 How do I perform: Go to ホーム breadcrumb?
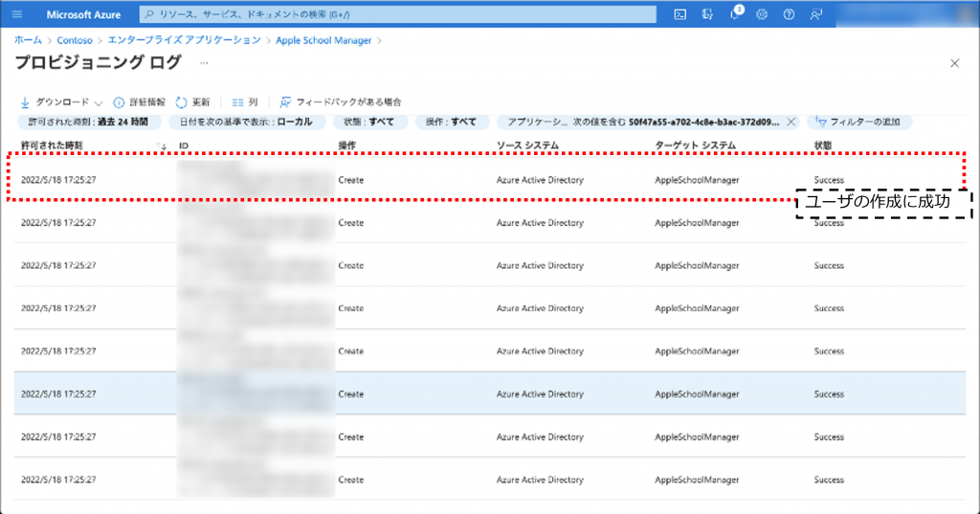point(28,40)
